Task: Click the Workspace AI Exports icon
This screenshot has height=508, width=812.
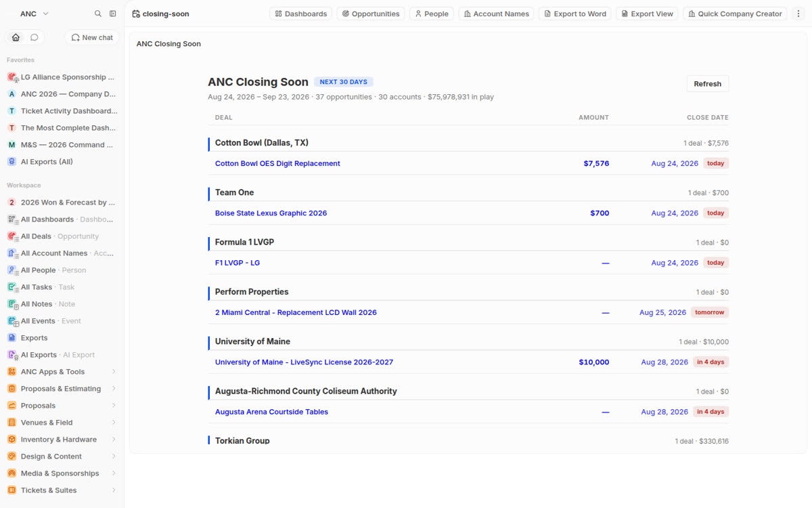Action: (12, 355)
